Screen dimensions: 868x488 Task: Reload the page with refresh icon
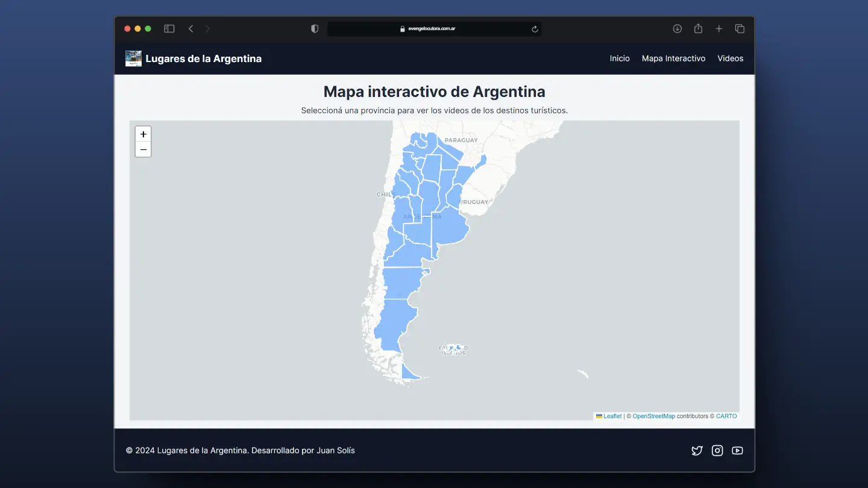pos(534,29)
